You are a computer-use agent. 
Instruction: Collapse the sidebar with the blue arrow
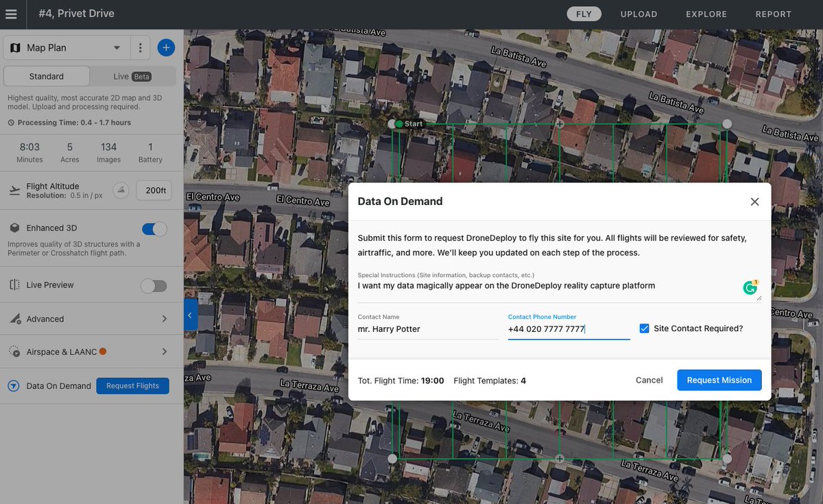point(191,315)
